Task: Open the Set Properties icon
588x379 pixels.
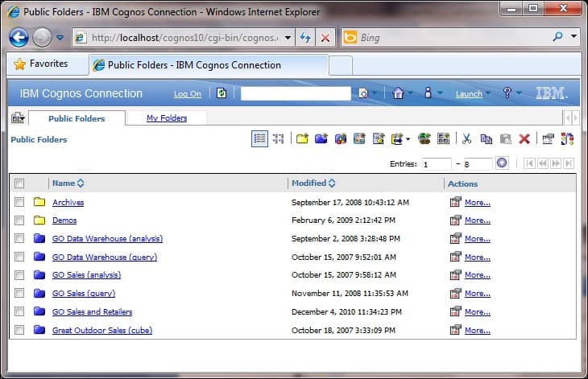Action: click(x=548, y=138)
